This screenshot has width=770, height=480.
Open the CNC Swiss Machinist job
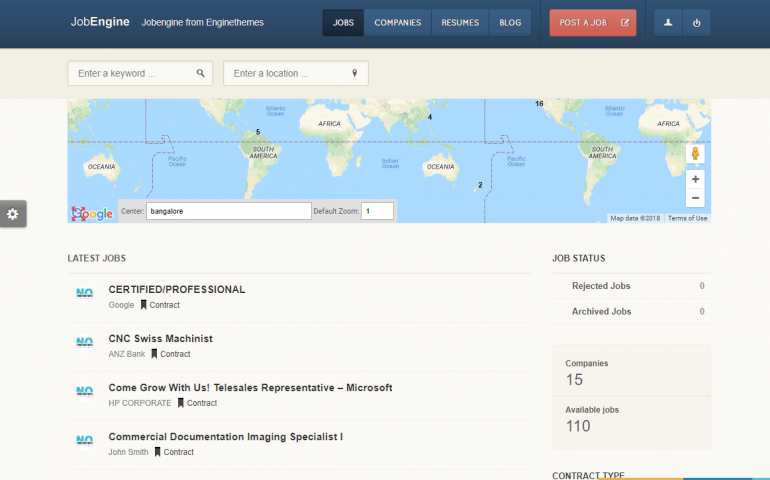tap(161, 339)
